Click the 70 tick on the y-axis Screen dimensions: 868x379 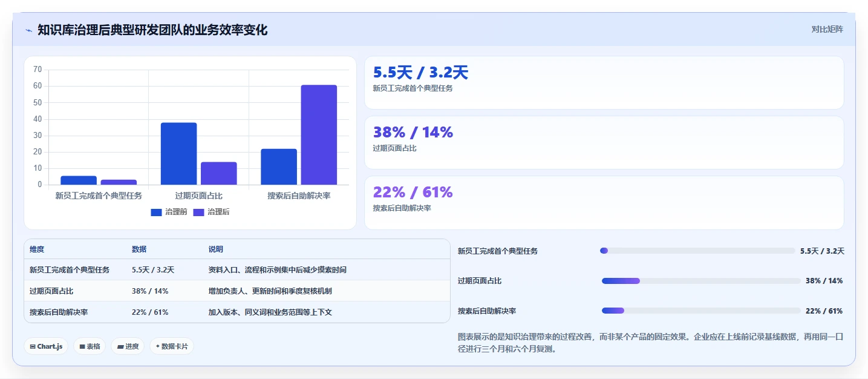38,70
